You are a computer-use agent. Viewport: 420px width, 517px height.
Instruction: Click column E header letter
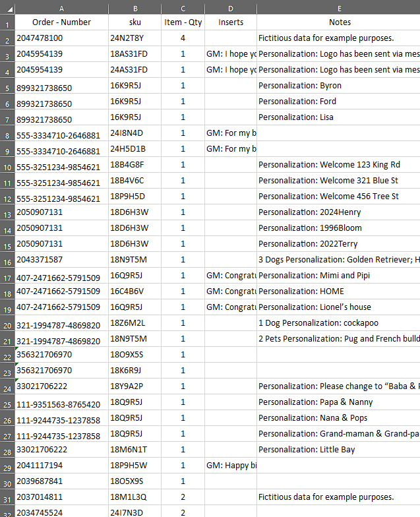point(338,7)
